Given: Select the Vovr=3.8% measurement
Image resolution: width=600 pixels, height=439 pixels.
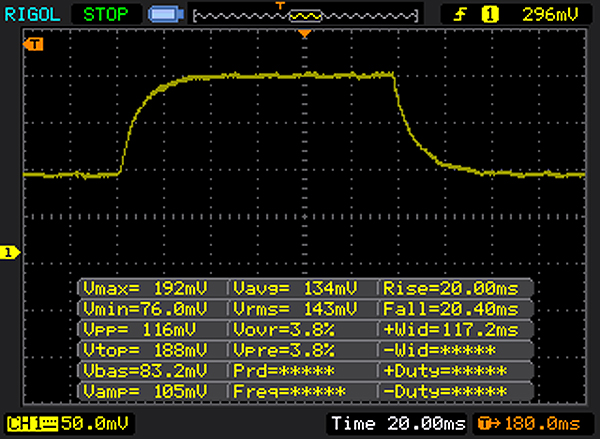Looking at the screenshot, I should 284,330.
